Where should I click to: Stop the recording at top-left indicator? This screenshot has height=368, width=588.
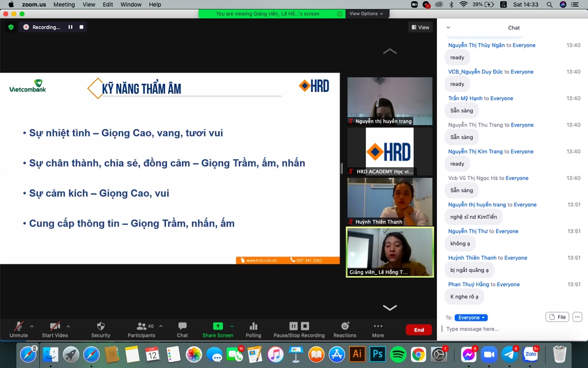tap(82, 27)
